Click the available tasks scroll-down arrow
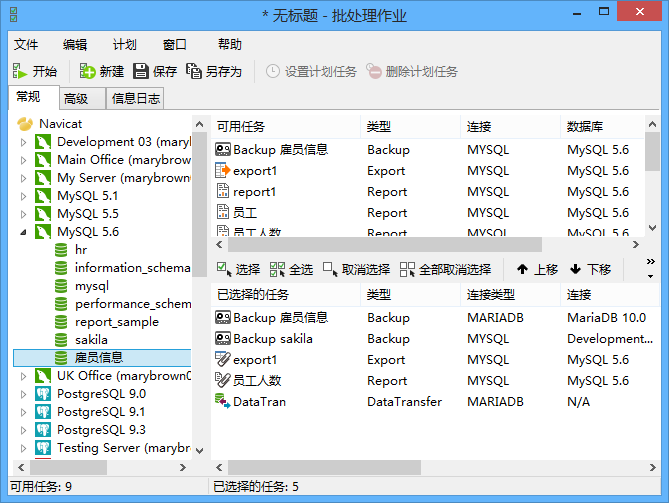669x503 pixels. [652, 228]
